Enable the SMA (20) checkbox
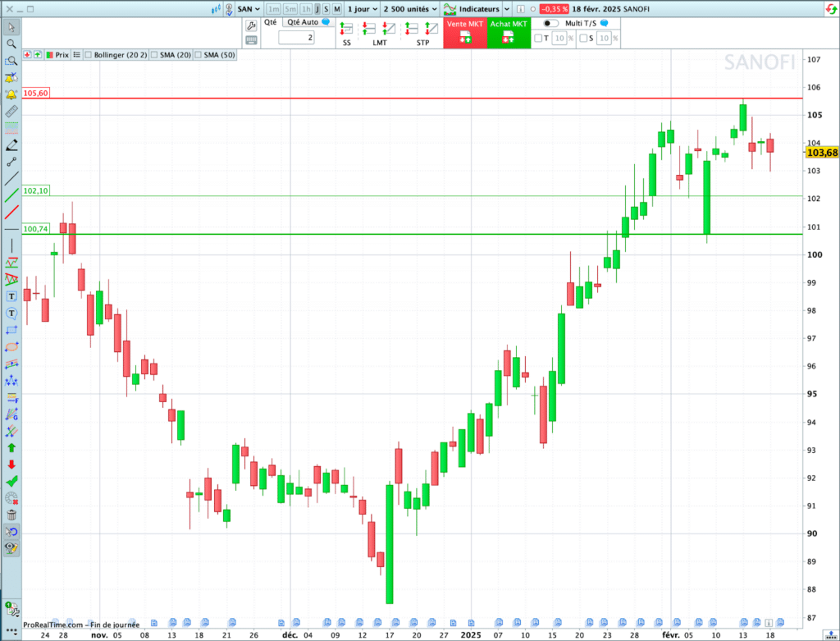The height and width of the screenshot is (641, 840). [154, 55]
